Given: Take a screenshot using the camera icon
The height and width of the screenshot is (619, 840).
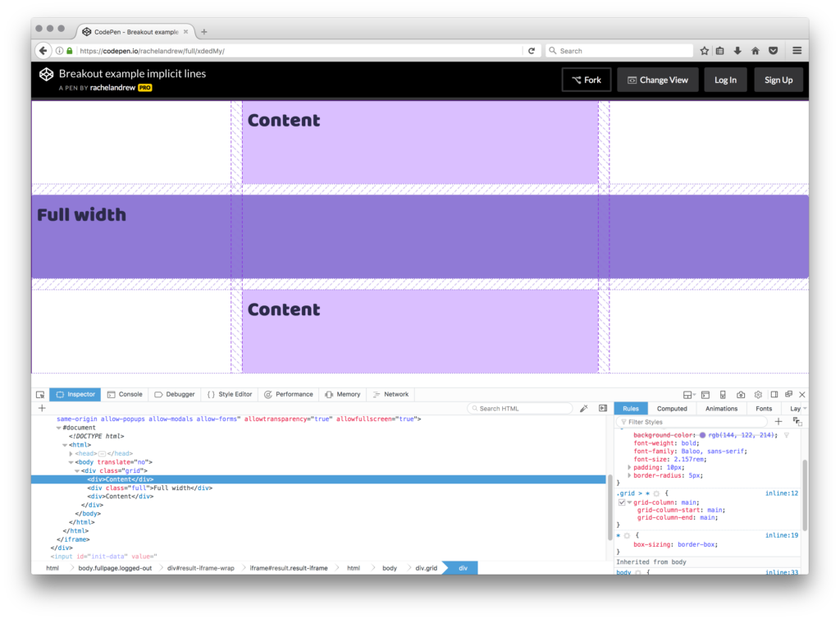Looking at the screenshot, I should tap(742, 395).
